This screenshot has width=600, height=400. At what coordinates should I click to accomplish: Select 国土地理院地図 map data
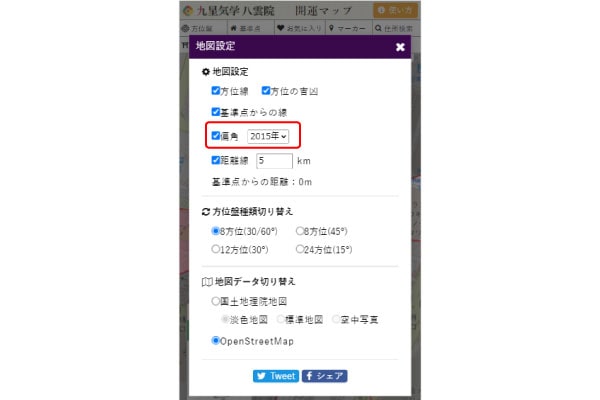tap(215, 301)
